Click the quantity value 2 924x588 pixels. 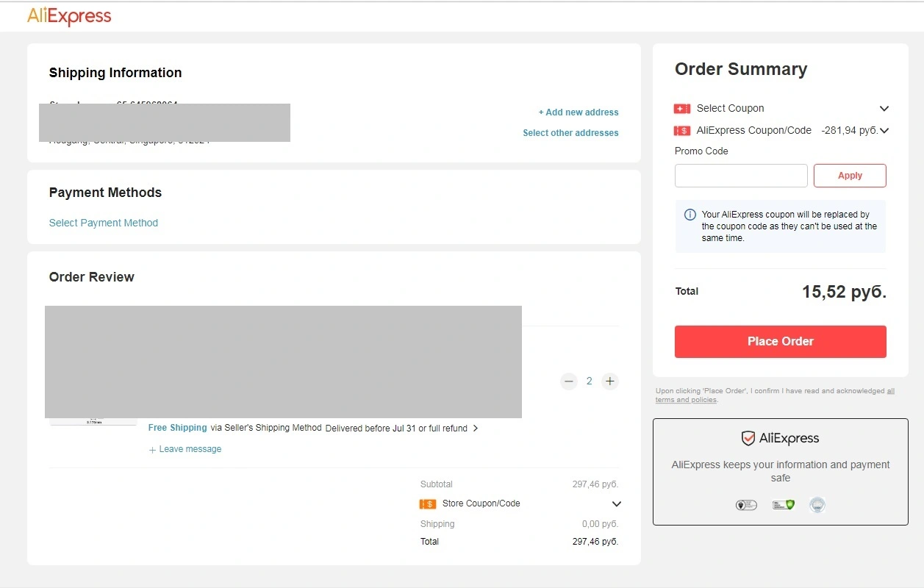pyautogui.click(x=589, y=381)
